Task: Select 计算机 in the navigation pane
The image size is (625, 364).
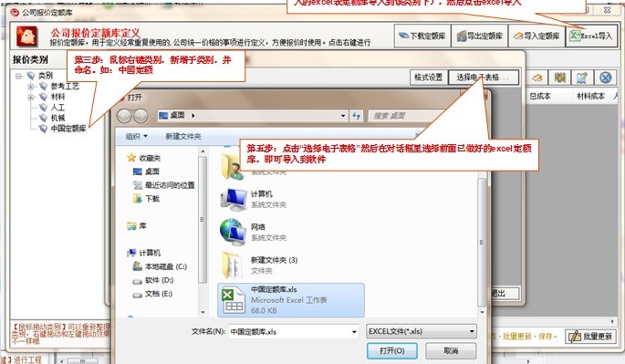Action: click(150, 253)
